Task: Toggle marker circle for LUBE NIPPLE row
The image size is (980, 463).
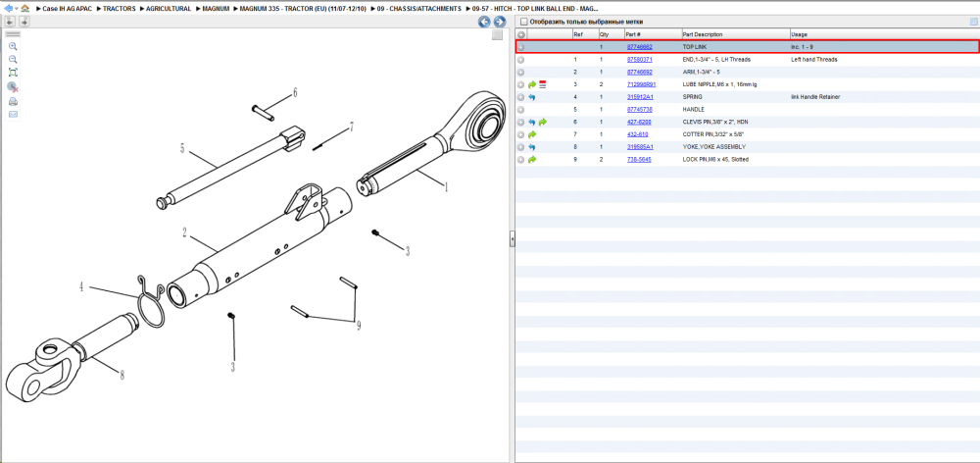Action: point(521,84)
